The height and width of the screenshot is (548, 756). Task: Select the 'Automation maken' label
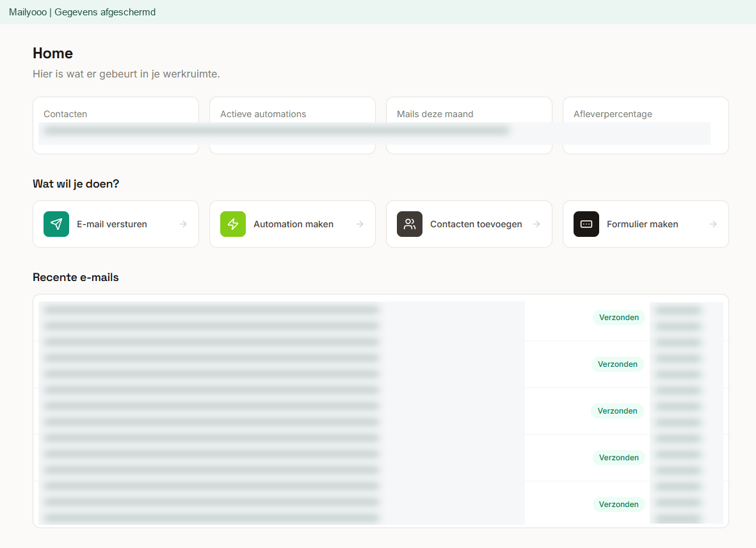(x=294, y=224)
